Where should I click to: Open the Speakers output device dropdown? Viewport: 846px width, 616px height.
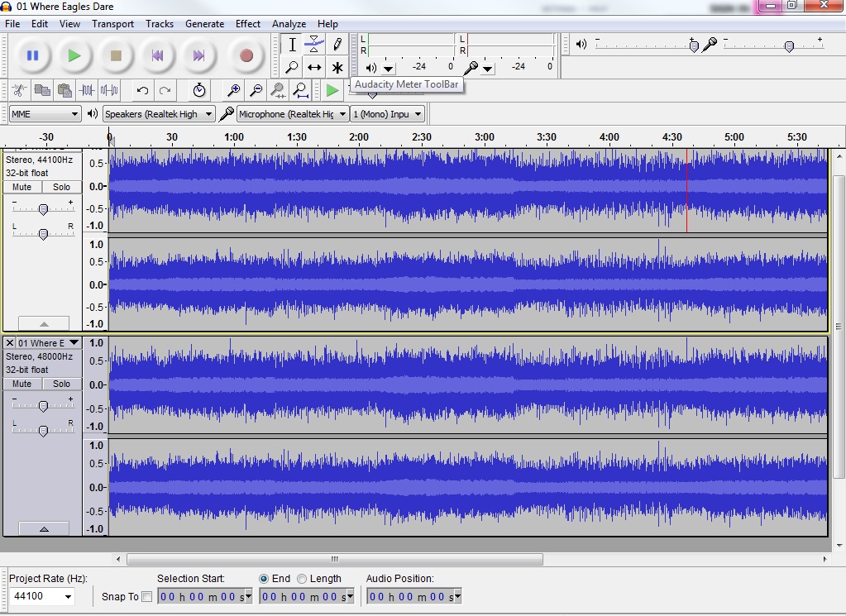[x=159, y=114]
